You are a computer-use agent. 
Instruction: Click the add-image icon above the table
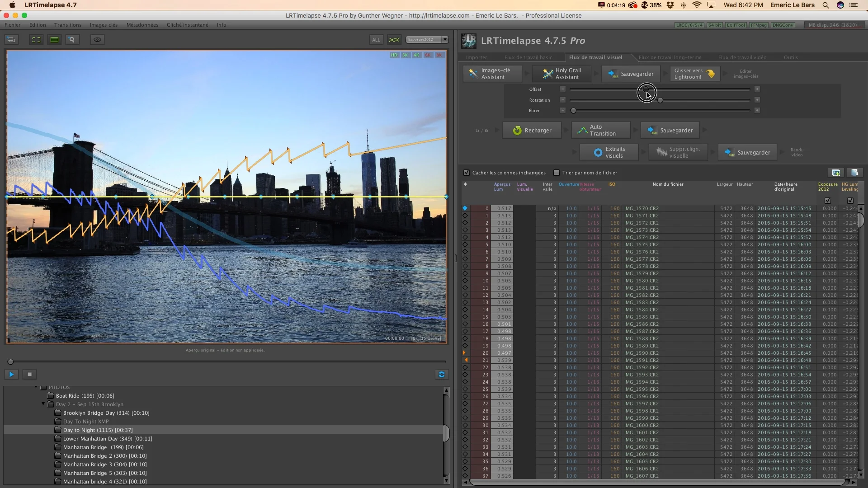click(x=836, y=173)
